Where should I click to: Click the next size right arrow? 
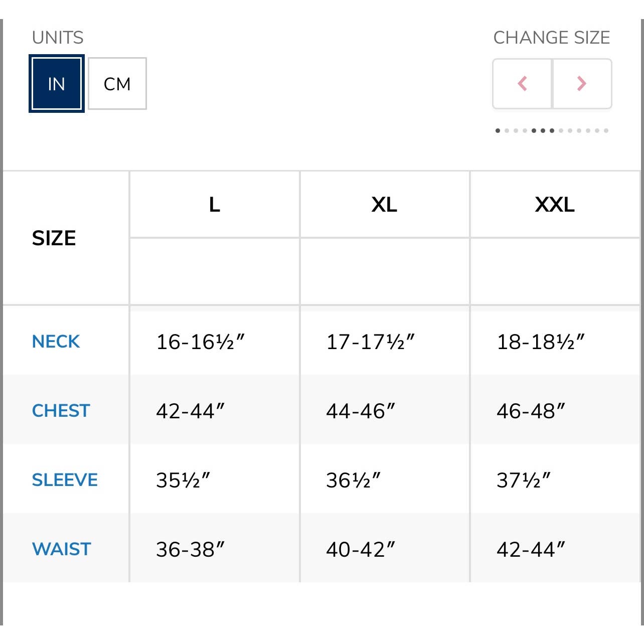[582, 83]
